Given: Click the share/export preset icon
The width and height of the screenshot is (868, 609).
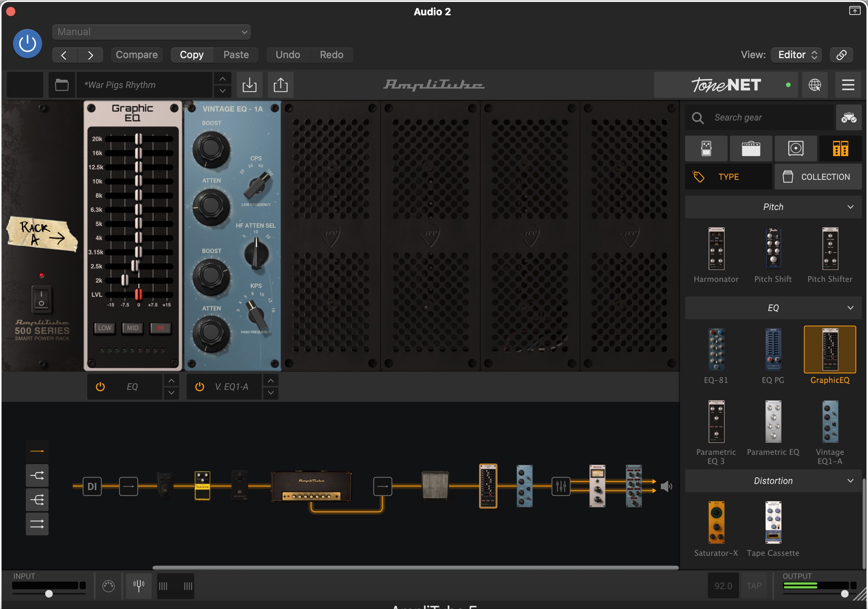Looking at the screenshot, I should click(281, 85).
